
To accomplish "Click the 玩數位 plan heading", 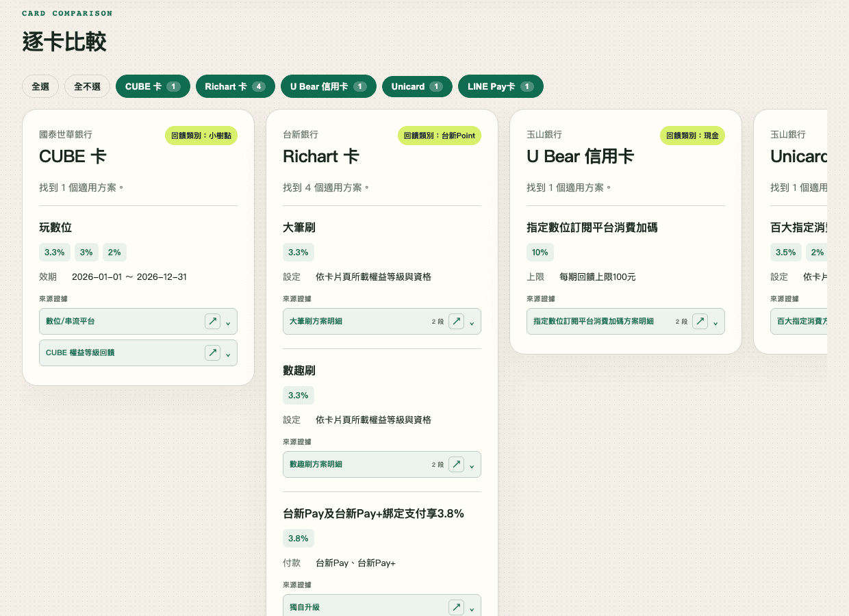I will (x=55, y=227).
